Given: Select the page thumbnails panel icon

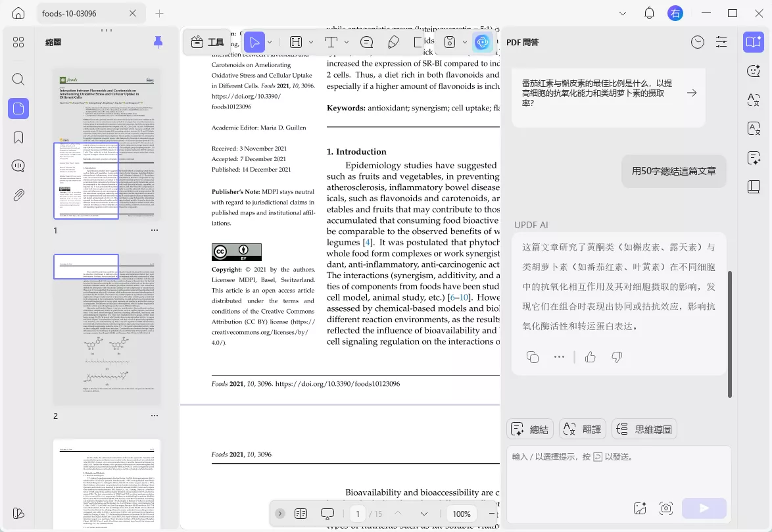Looking at the screenshot, I should [18, 109].
